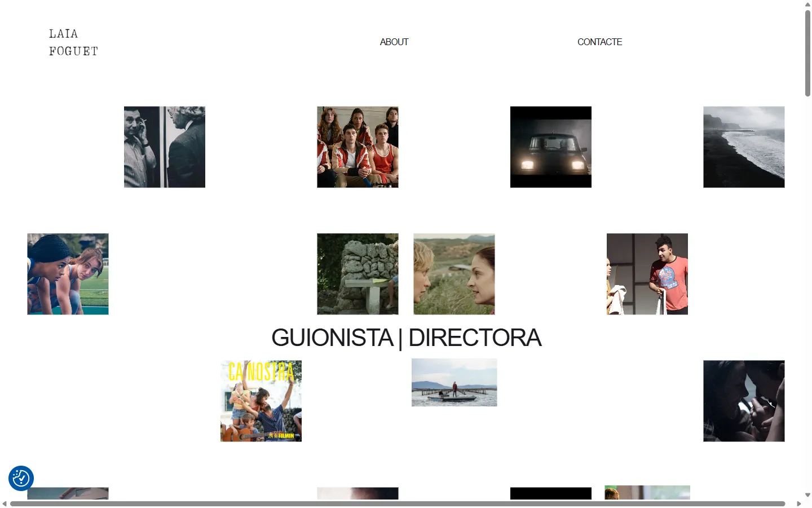Viewport: 812px width, 508px height.
Task: Open the cookie consent preferences icon
Action: (x=21, y=478)
